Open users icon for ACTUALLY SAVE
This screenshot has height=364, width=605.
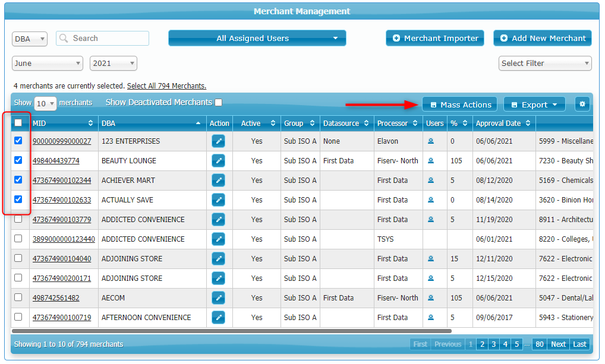coord(431,200)
